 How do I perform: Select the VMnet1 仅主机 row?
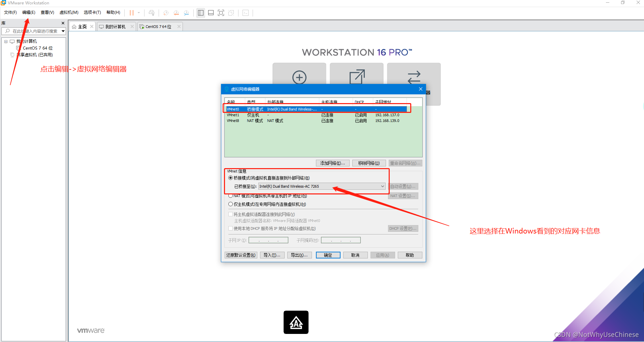[316, 115]
